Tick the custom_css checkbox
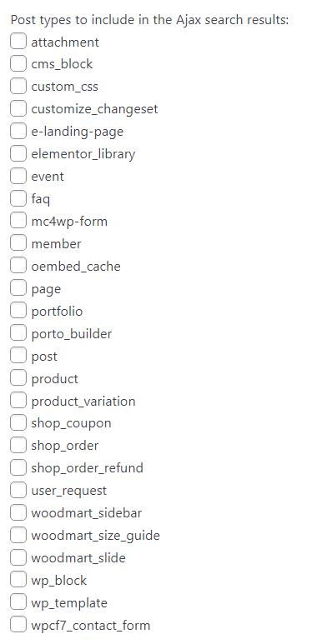The image size is (332, 644). click(18, 87)
